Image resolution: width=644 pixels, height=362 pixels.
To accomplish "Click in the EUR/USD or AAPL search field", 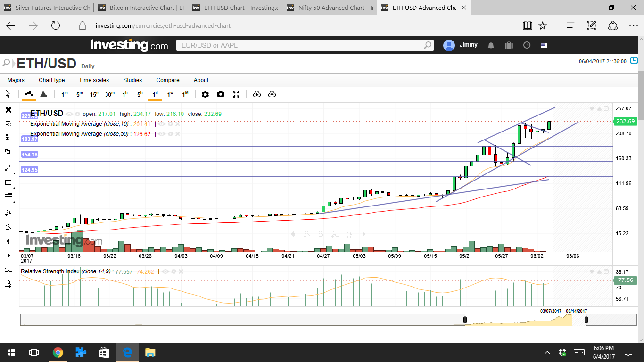I will (x=305, y=45).
